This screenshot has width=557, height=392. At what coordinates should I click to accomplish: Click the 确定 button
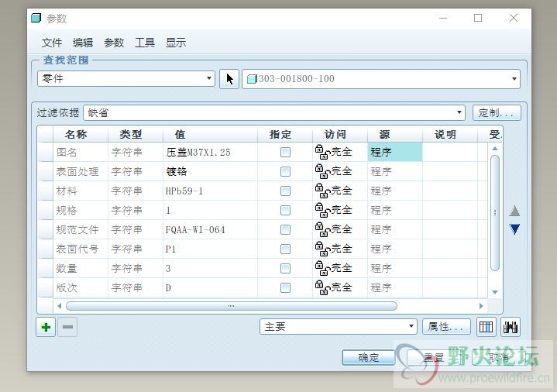click(369, 358)
